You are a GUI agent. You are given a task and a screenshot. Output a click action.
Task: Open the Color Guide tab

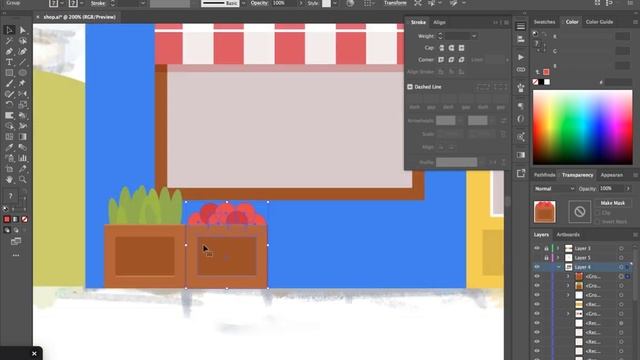[599, 22]
